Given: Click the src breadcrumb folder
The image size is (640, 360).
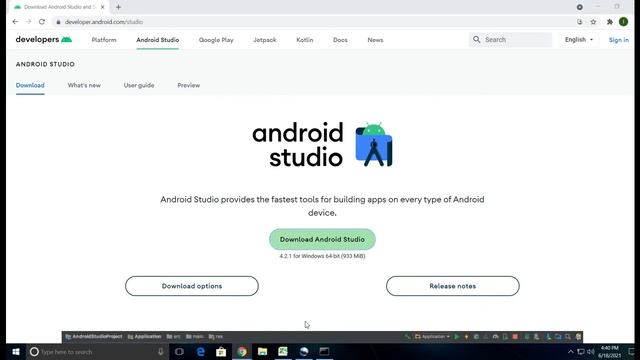Looking at the screenshot, I should pos(173,337).
